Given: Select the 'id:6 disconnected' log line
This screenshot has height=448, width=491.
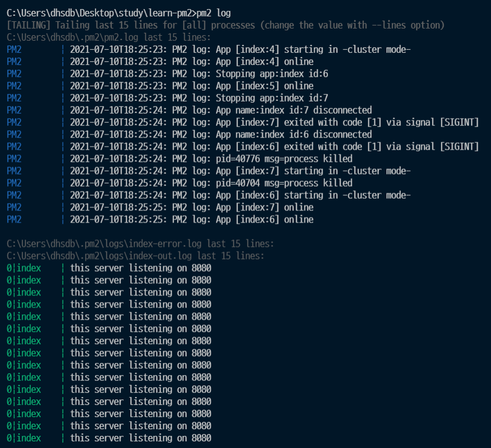Looking at the screenshot, I should [189, 134].
